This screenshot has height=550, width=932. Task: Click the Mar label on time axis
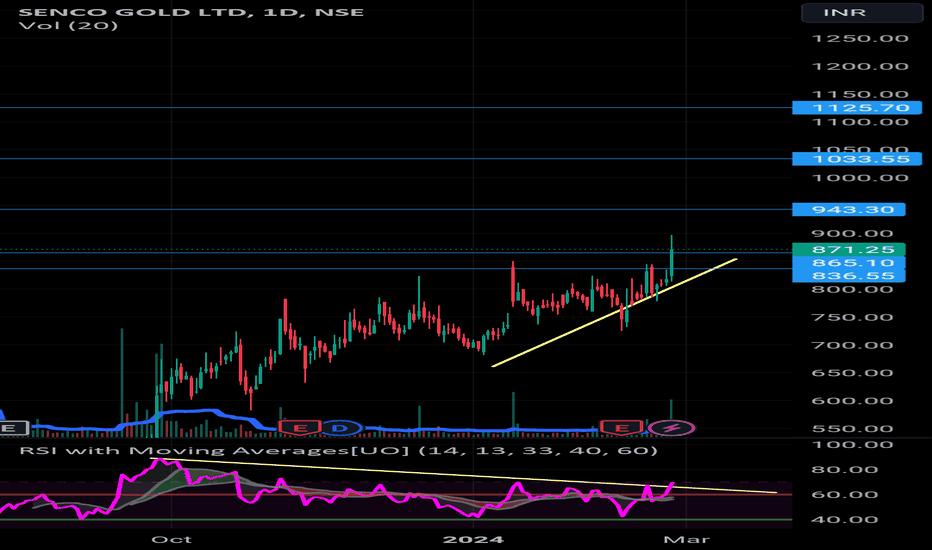tap(687, 539)
